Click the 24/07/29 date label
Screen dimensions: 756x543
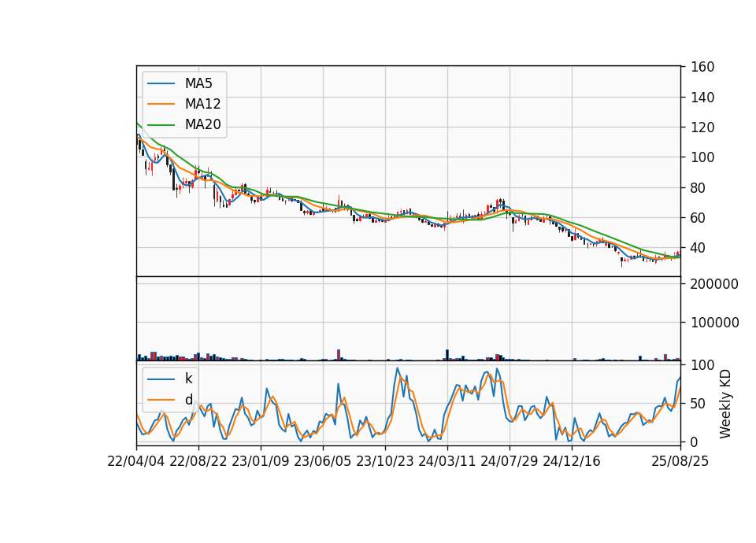[510, 462]
